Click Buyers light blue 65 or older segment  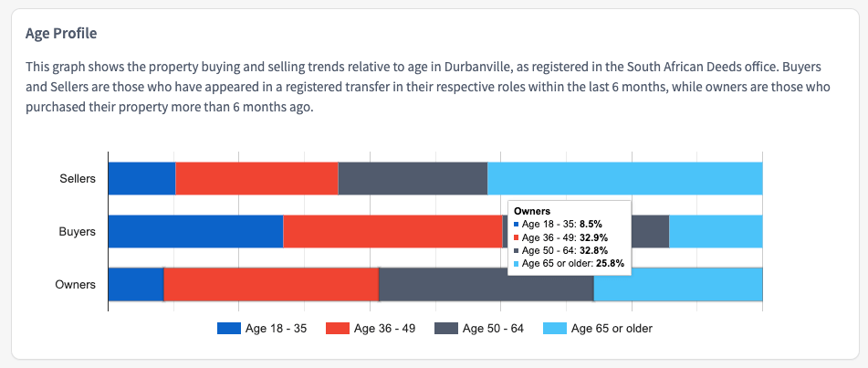point(716,231)
